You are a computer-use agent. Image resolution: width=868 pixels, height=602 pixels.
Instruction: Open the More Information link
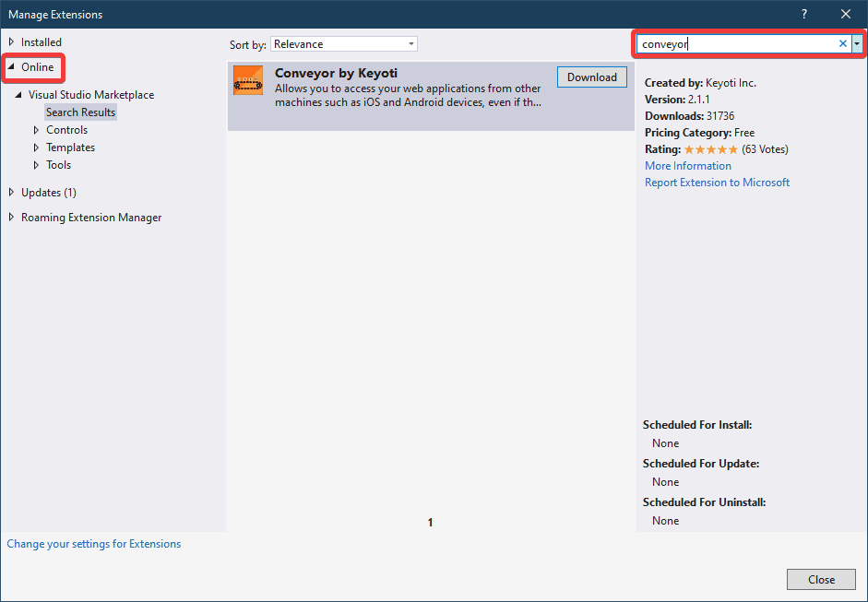pos(688,166)
